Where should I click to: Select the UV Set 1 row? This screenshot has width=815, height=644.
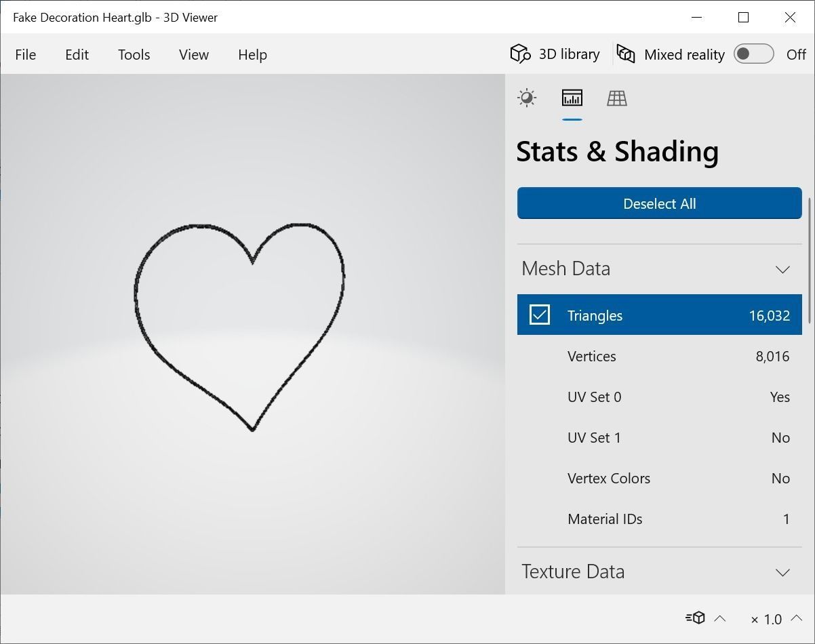click(660, 437)
